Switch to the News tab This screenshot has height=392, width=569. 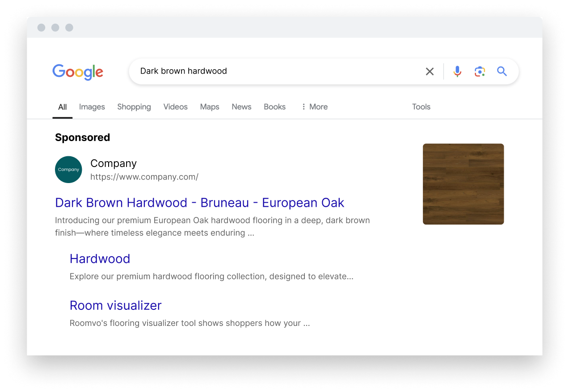pyautogui.click(x=241, y=107)
